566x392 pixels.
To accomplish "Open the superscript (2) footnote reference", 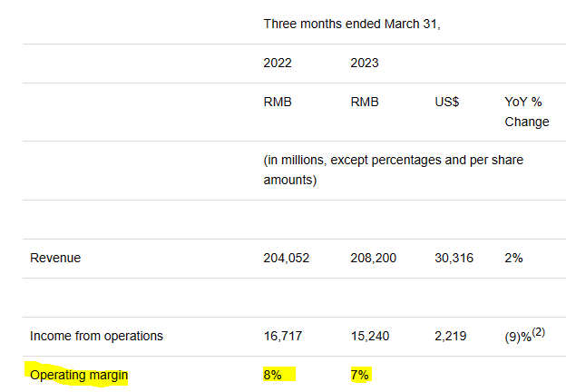I will click(x=538, y=332).
